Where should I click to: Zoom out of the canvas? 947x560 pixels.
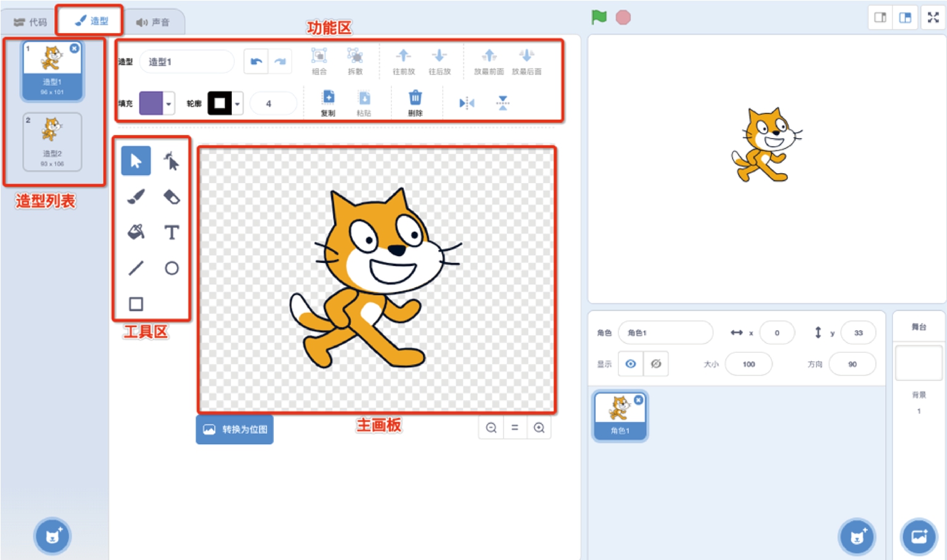(491, 428)
